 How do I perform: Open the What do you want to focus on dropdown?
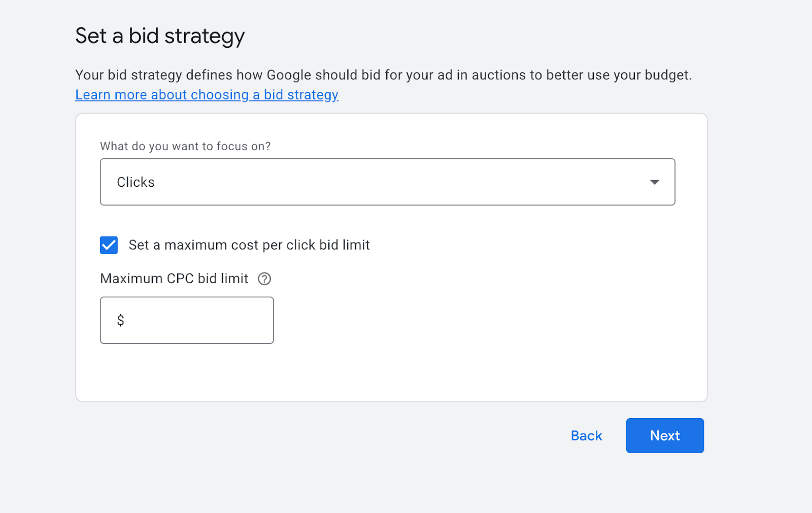click(x=388, y=182)
